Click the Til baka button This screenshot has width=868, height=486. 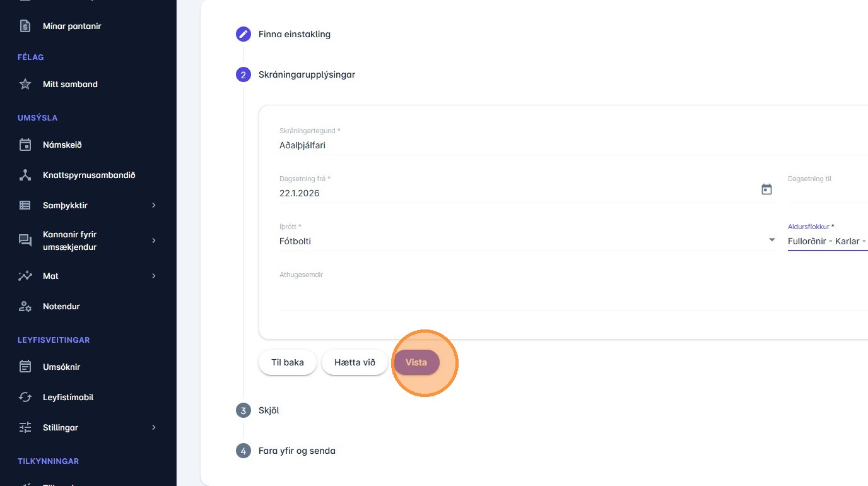coord(288,362)
